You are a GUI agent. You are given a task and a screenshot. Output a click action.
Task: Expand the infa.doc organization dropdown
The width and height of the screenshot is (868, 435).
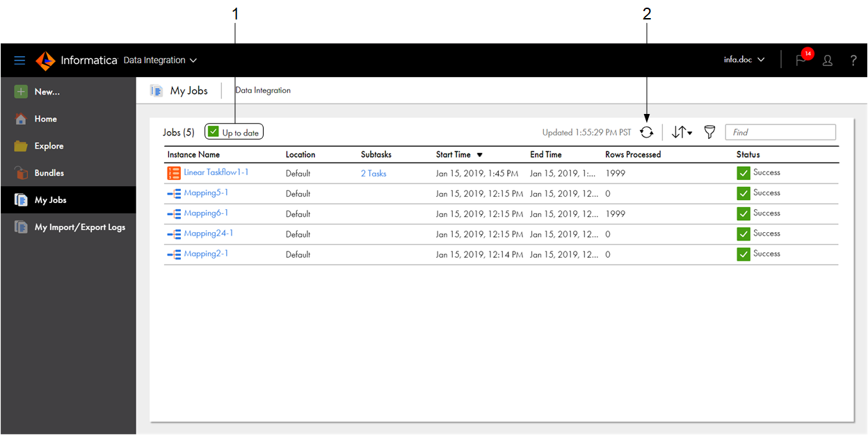point(744,60)
